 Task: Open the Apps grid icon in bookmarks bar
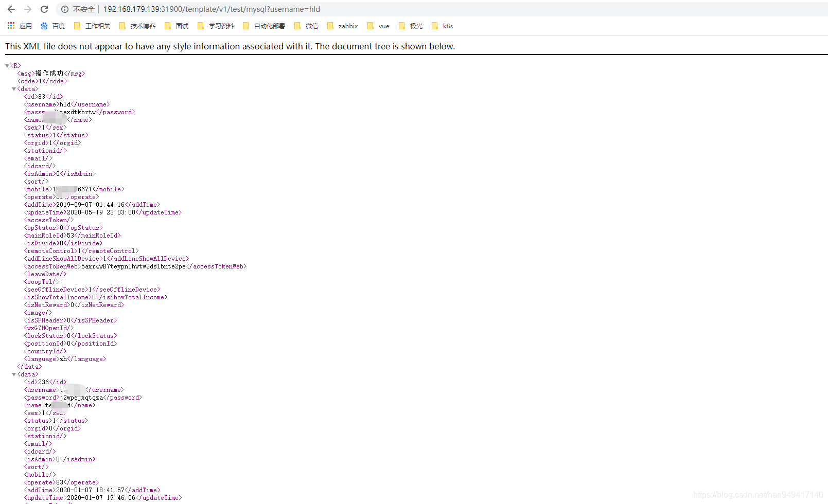(x=11, y=26)
